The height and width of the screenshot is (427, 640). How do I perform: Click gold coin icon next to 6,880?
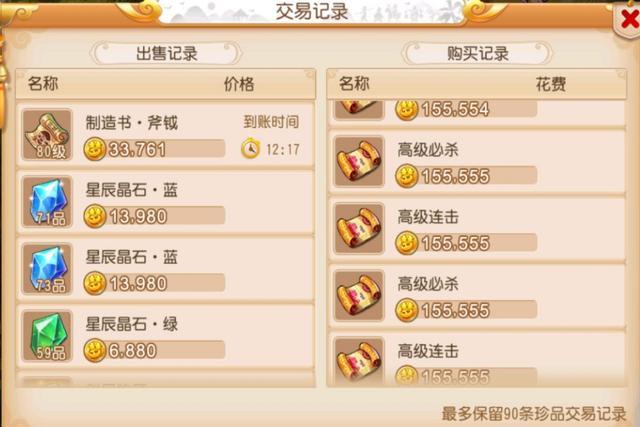tap(95, 350)
